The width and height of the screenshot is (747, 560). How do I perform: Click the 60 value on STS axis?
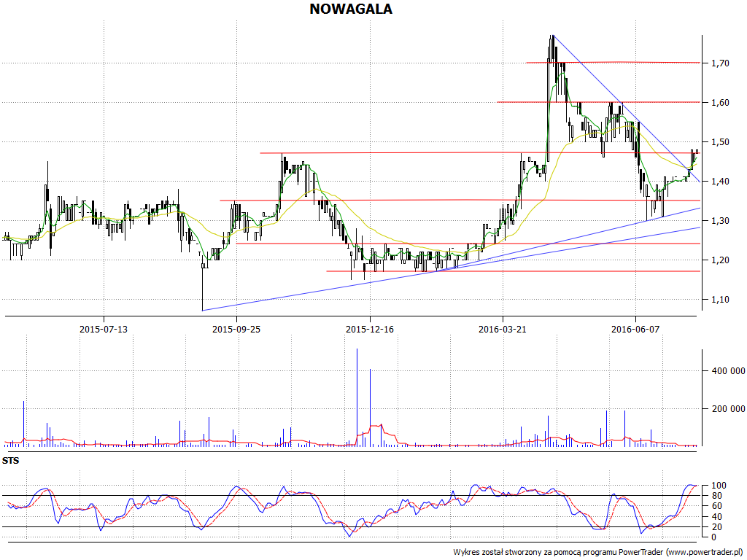(x=716, y=506)
